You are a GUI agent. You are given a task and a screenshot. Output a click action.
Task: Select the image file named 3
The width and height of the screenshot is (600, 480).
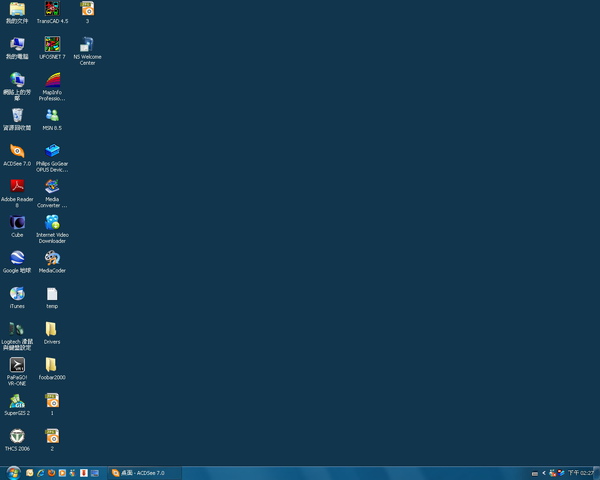pos(87,12)
